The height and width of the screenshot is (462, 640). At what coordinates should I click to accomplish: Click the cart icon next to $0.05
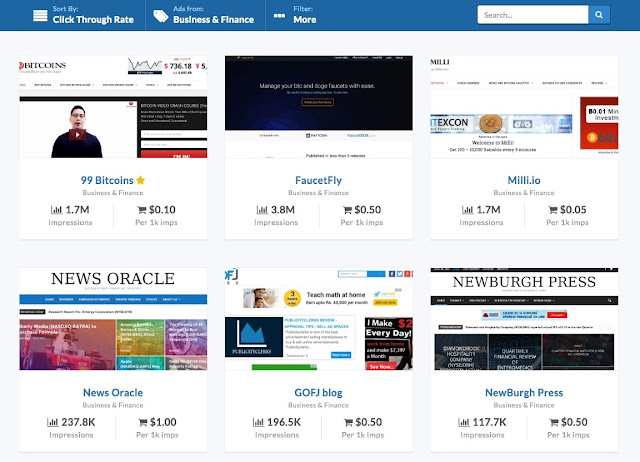tap(553, 210)
